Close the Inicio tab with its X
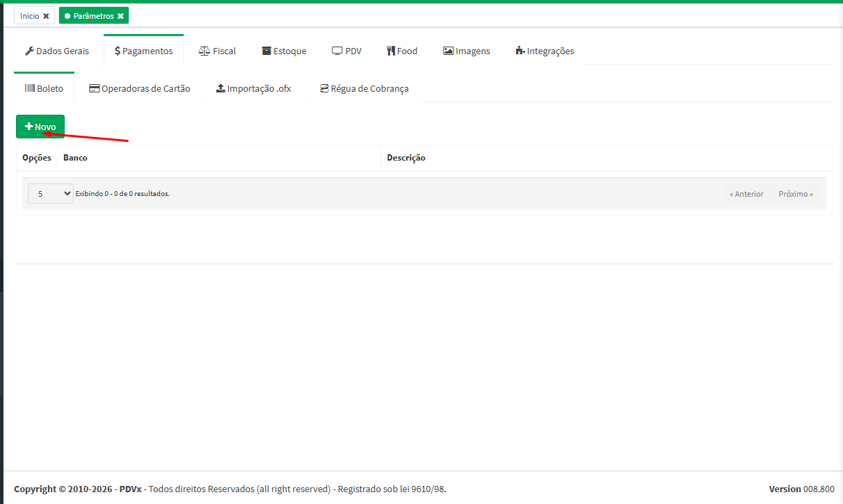 coord(46,15)
